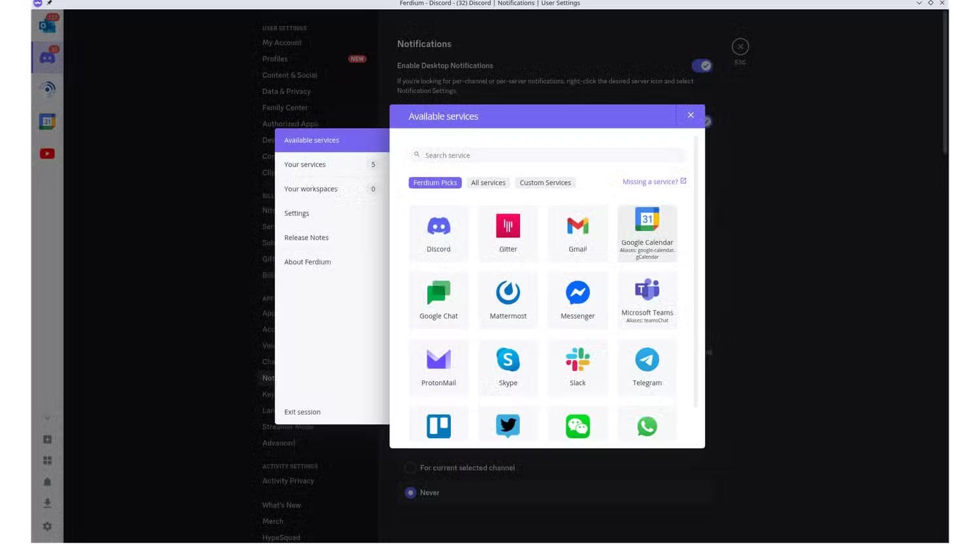Add the Discord service
The height and width of the screenshot is (551, 980).
coord(438,234)
